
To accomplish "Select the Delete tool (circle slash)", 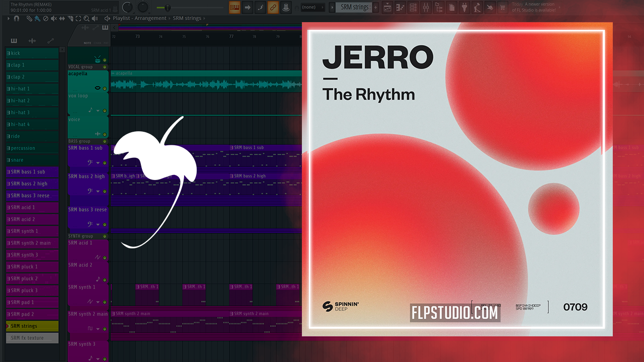I will pos(46,18).
